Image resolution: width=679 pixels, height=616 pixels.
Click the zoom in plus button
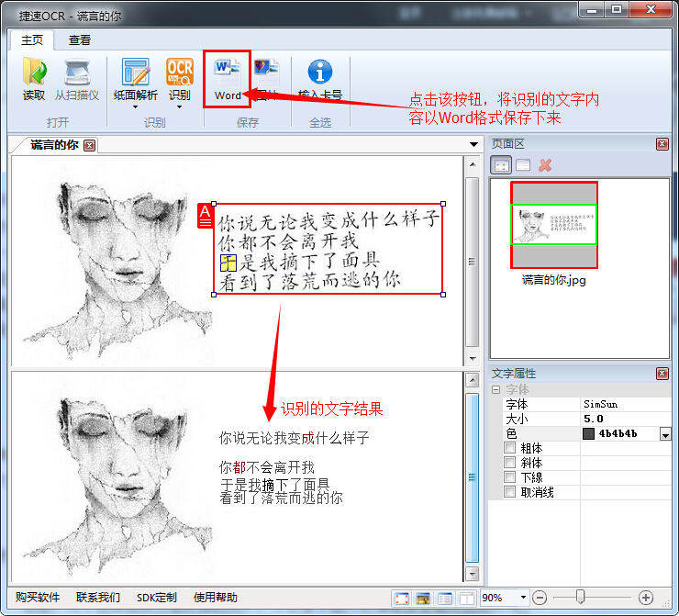(x=646, y=598)
